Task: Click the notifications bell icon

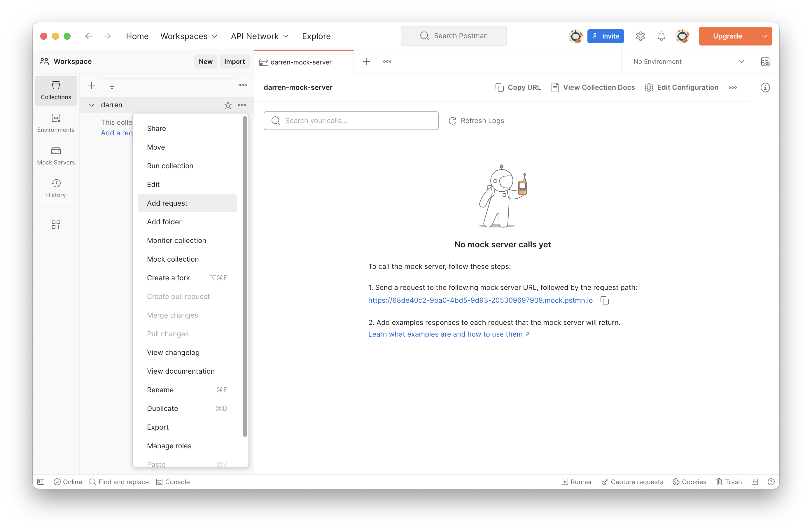Action: coord(661,36)
